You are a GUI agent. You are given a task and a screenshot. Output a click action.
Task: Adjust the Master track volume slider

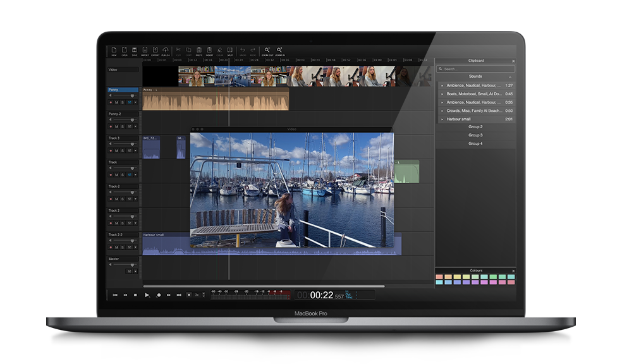tap(124, 265)
